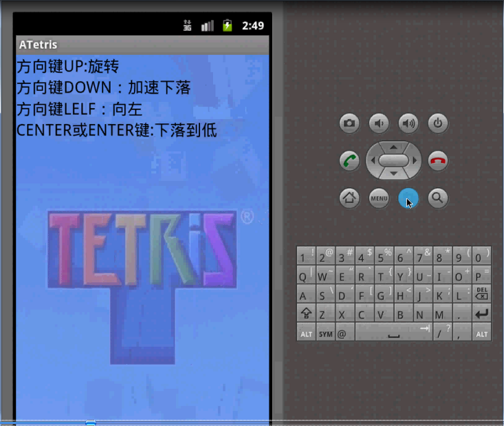504x426 pixels.
Task: Click the L key
Action: coord(462,293)
